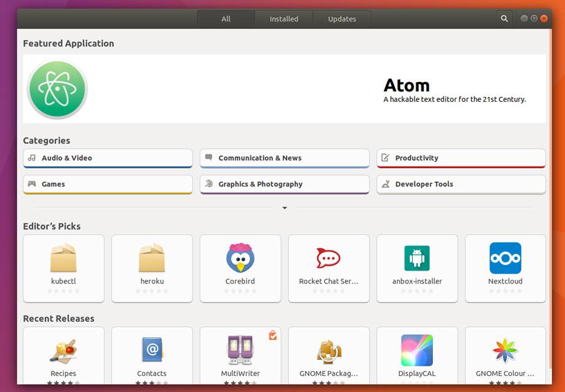Screen dimensions: 565x392
Task: Open the search magnifier icon
Action: 504,19
